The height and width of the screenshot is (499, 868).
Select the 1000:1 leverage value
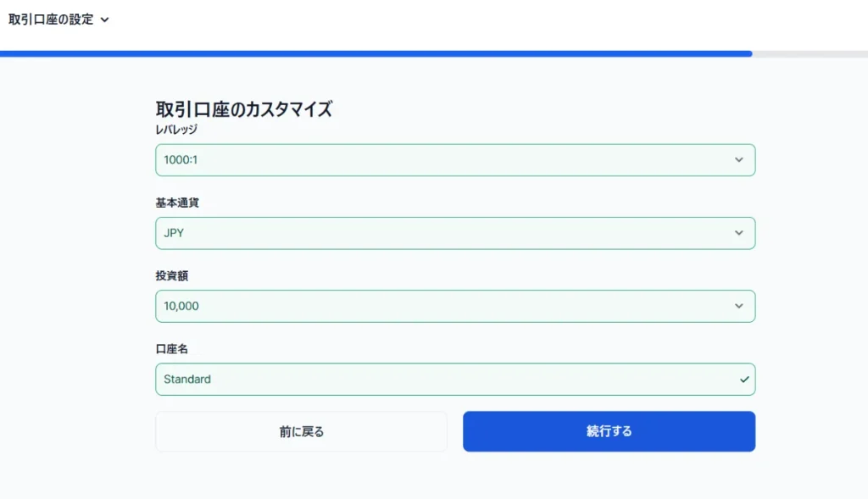(184, 159)
